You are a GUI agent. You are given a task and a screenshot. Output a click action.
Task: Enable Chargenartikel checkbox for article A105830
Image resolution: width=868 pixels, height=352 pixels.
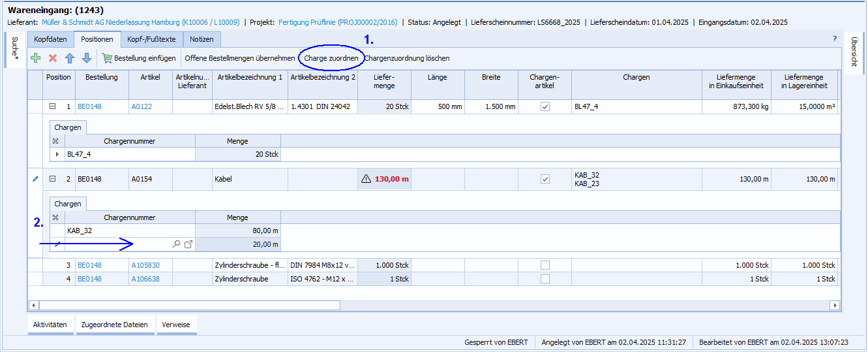point(545,265)
